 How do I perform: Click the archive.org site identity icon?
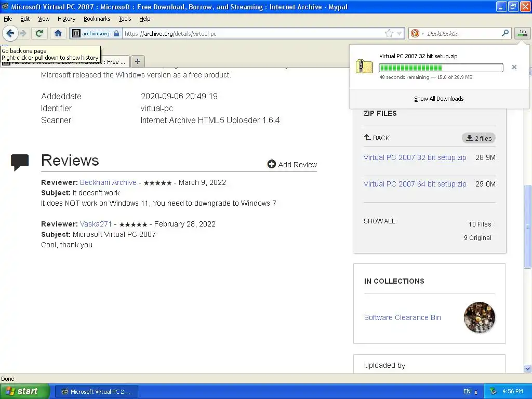coord(76,33)
